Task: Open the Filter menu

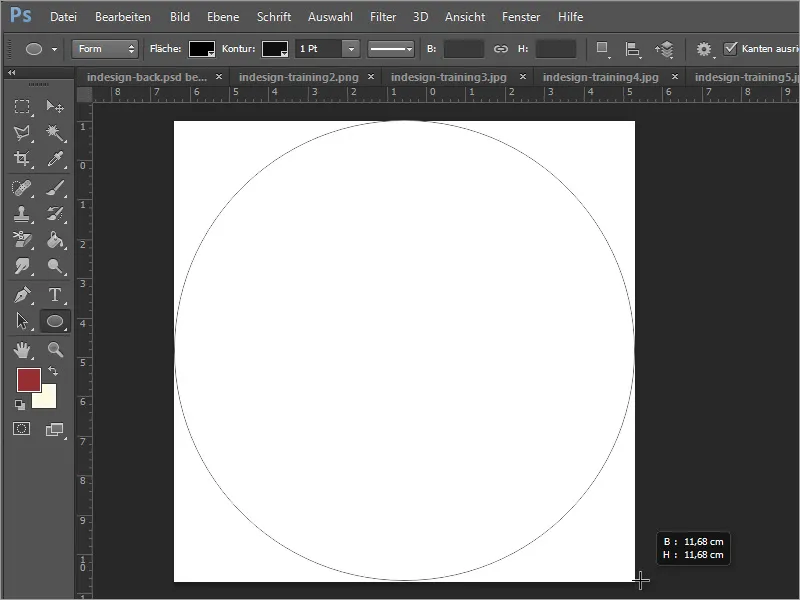Action: 383,17
